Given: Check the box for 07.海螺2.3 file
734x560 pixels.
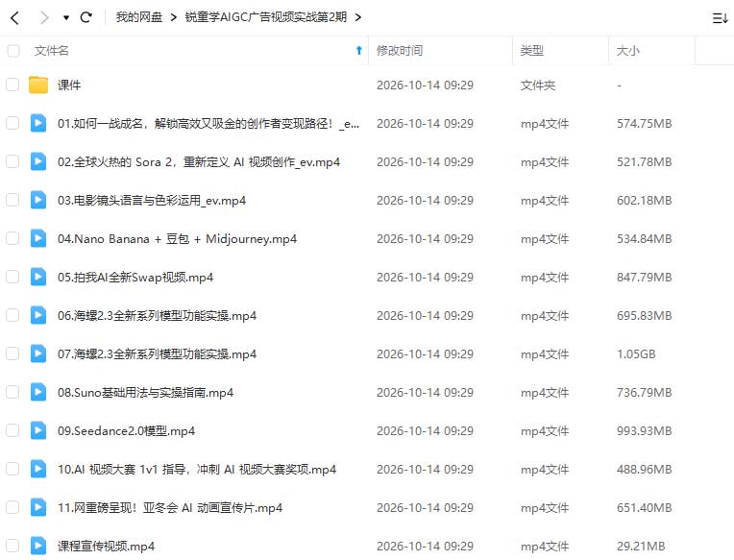Looking at the screenshot, I should (x=12, y=353).
